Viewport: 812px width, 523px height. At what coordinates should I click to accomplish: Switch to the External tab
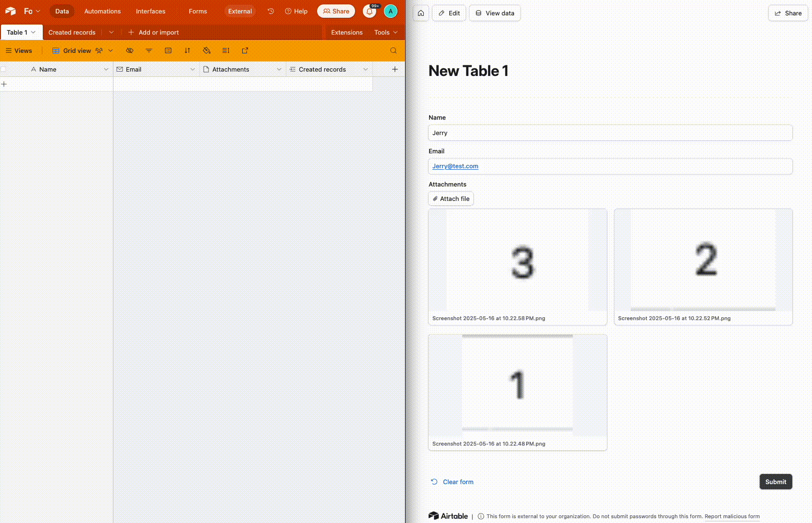coord(240,11)
